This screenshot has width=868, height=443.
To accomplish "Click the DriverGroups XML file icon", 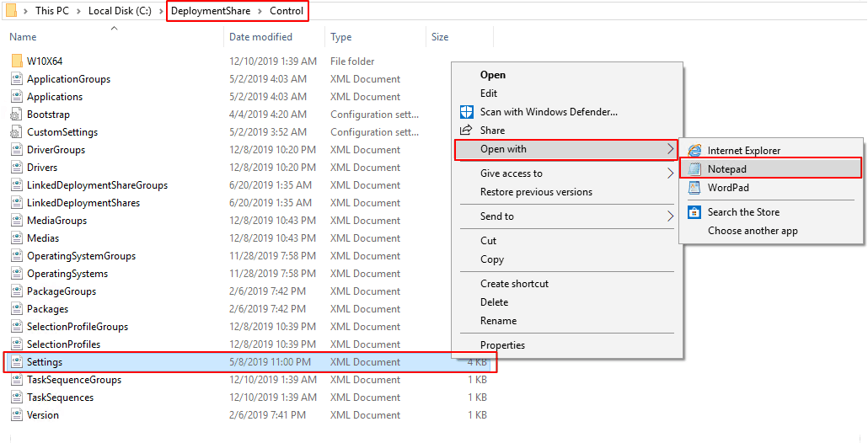I will 17,149.
